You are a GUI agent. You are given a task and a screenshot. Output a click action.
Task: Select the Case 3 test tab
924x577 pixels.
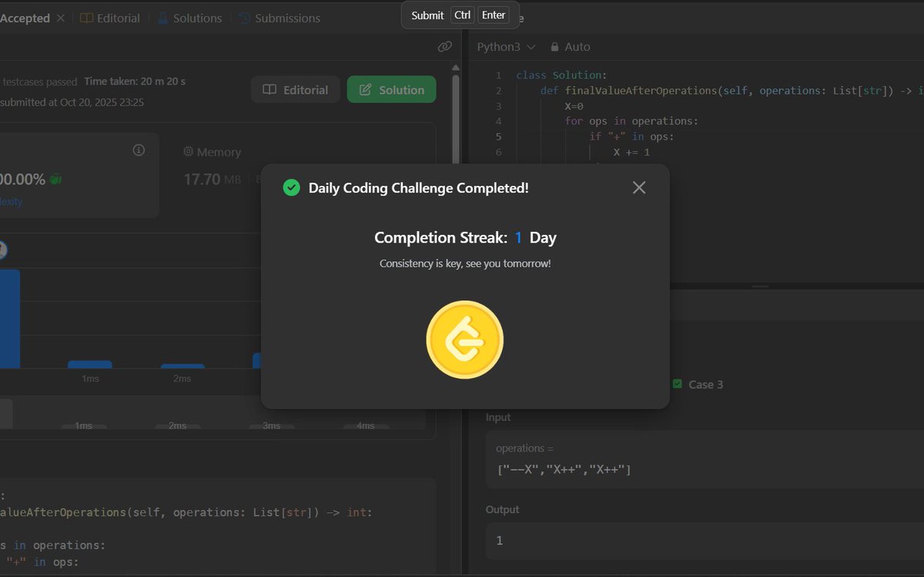coord(698,384)
